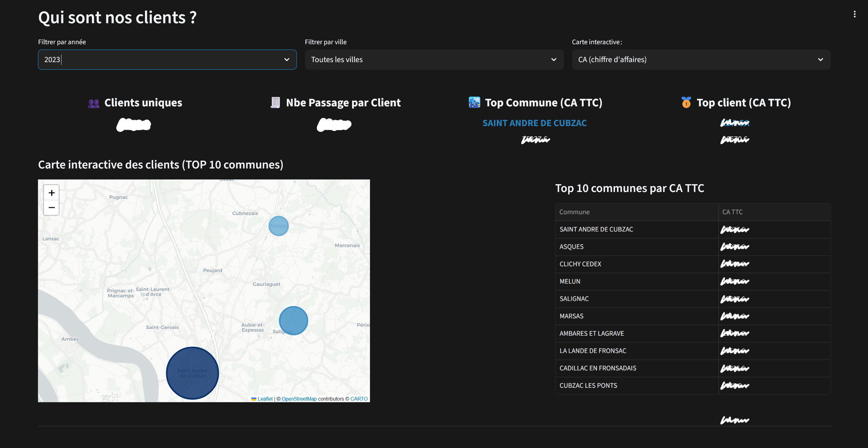Zoom out on the map
This screenshot has width=868, height=448.
(51, 208)
